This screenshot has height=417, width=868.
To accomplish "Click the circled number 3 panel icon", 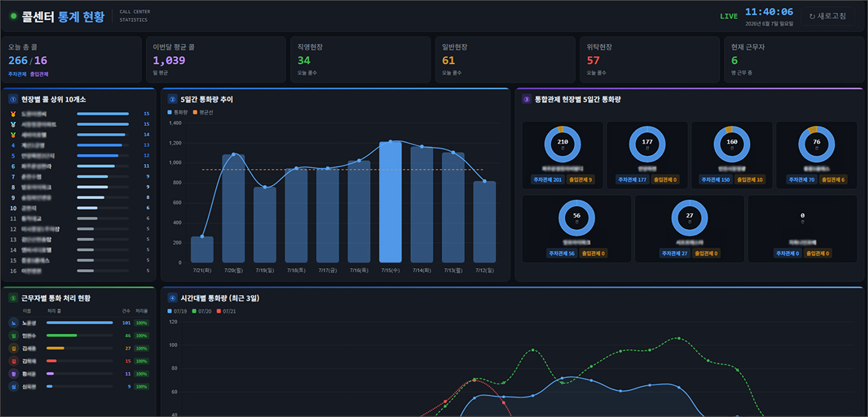I will tap(526, 100).
